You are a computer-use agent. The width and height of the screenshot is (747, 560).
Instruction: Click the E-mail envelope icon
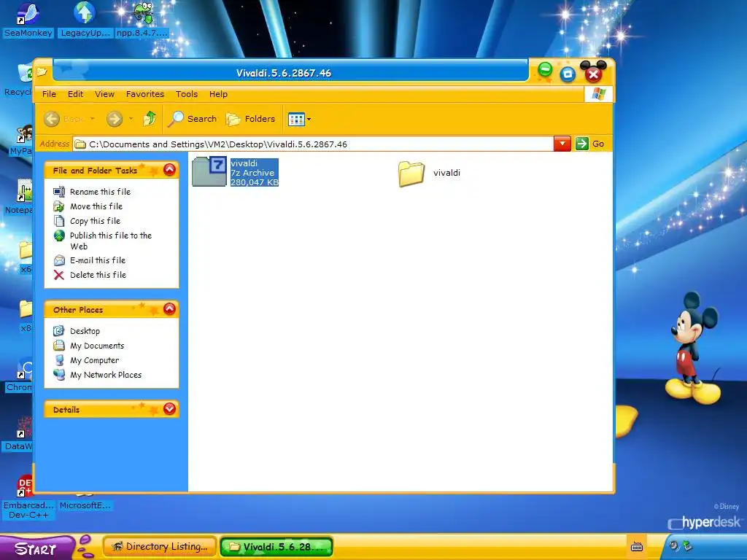pyautogui.click(x=59, y=260)
